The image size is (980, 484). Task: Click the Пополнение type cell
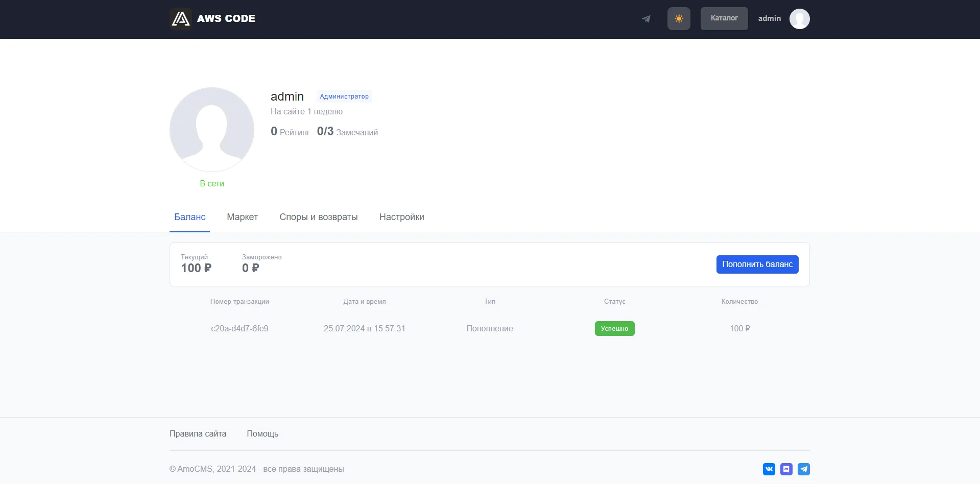490,329
